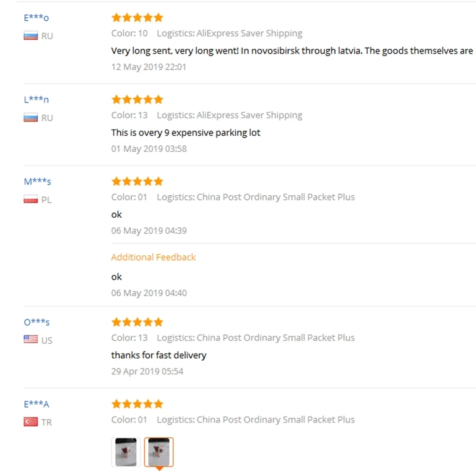
Task: Open the first review photo thumbnail
Action: pos(126,452)
